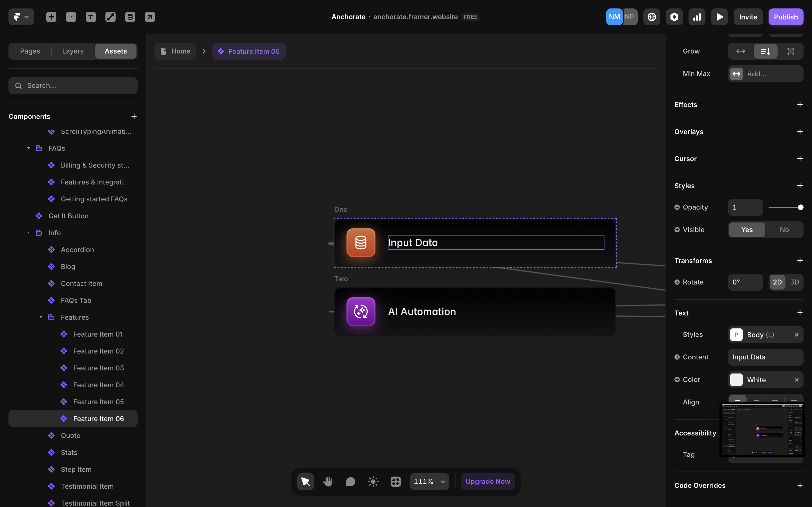The width and height of the screenshot is (812, 507).
Task: Select the Text tool in top toolbar
Action: (x=91, y=17)
